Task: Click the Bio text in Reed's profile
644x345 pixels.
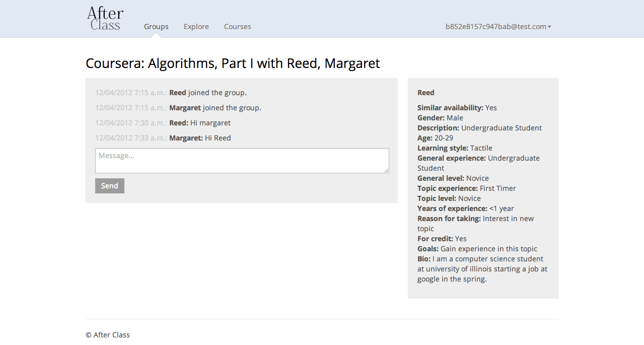Action: click(x=482, y=269)
